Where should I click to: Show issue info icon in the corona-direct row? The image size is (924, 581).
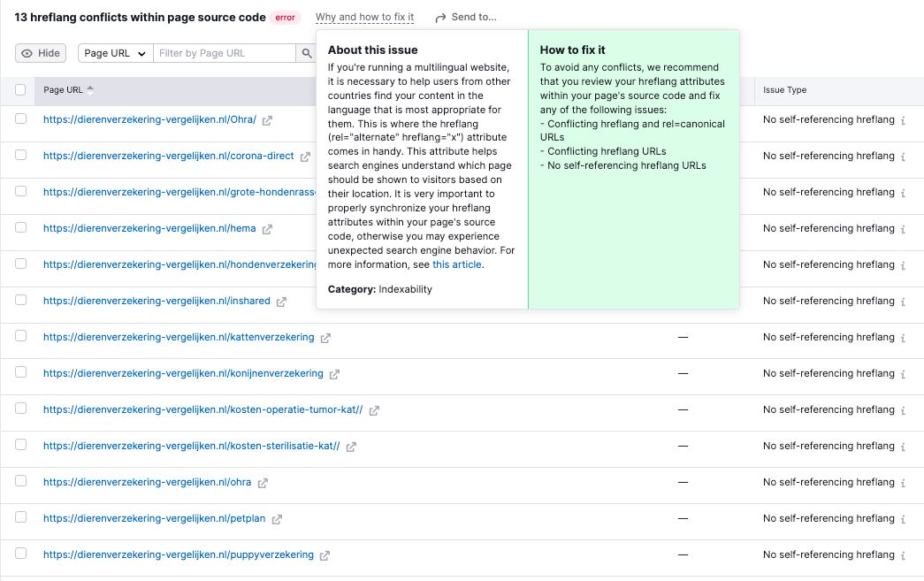coord(903,157)
